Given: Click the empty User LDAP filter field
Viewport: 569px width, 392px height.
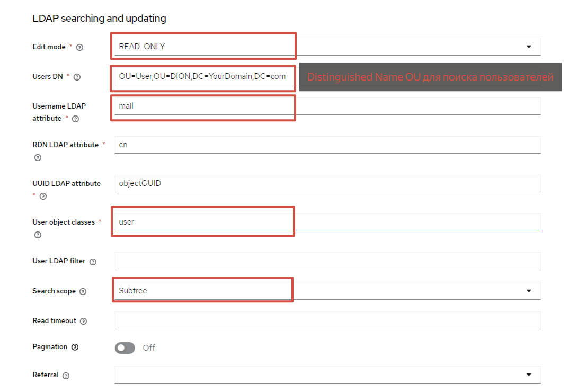Looking at the screenshot, I should 328,261.
